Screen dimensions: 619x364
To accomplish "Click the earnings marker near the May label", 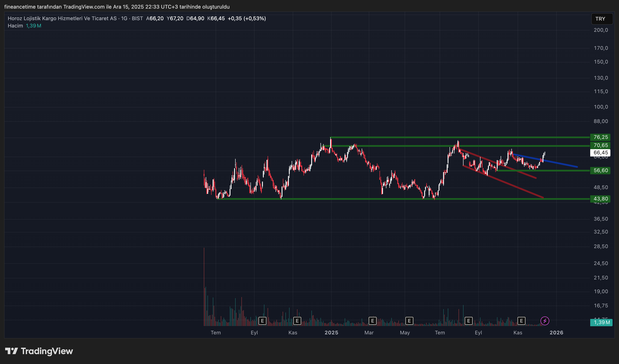I will click(x=409, y=321).
